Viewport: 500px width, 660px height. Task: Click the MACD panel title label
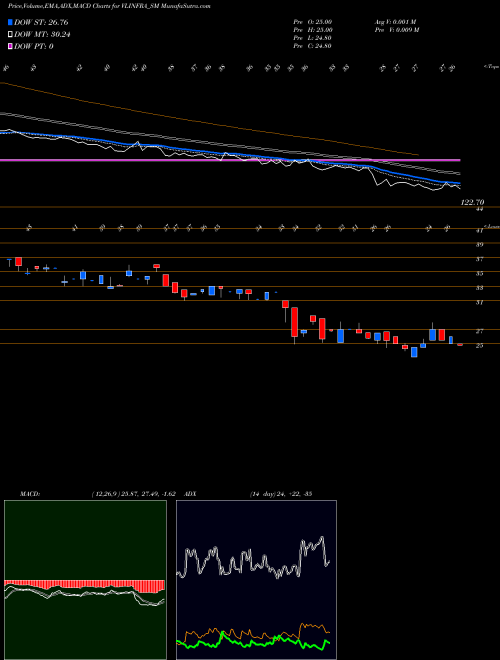pos(29,494)
